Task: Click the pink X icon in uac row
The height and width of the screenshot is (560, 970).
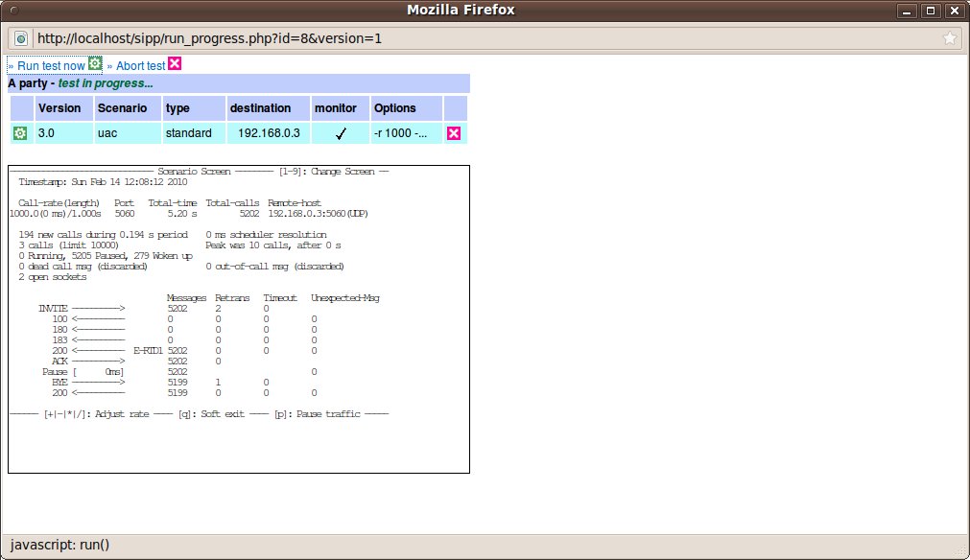Action: (454, 133)
